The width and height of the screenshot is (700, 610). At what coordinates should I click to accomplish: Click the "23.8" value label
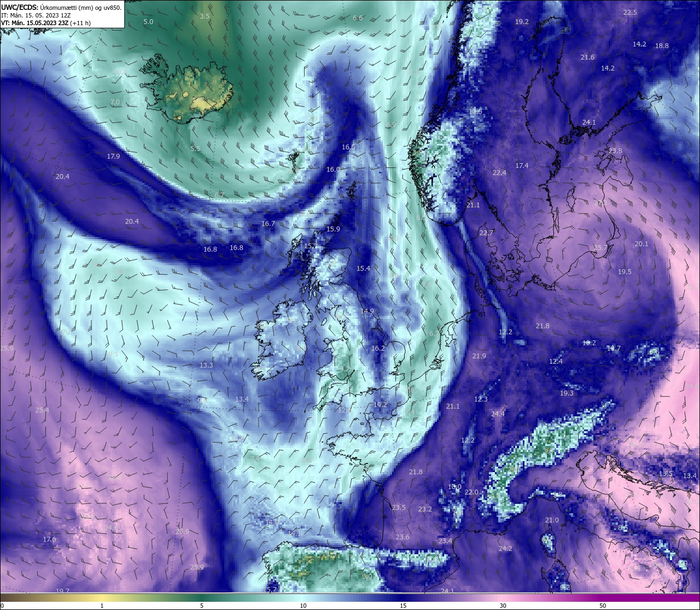(615, 151)
